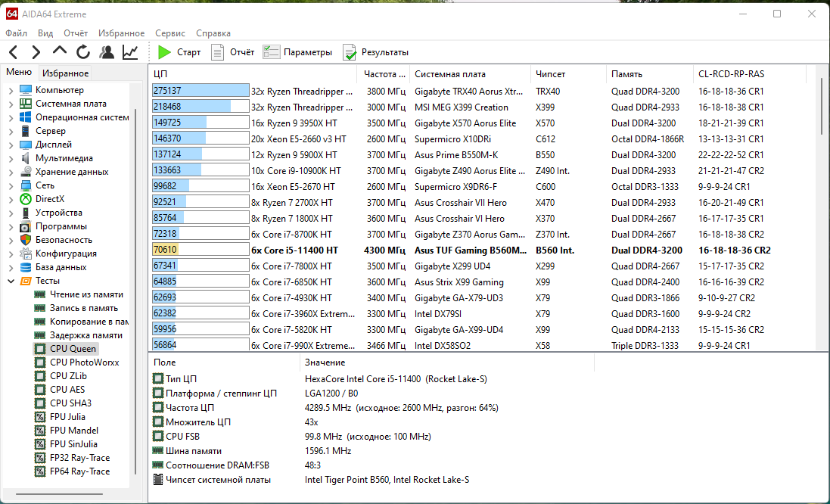Switch to the Меню sidebar tab

click(19, 73)
